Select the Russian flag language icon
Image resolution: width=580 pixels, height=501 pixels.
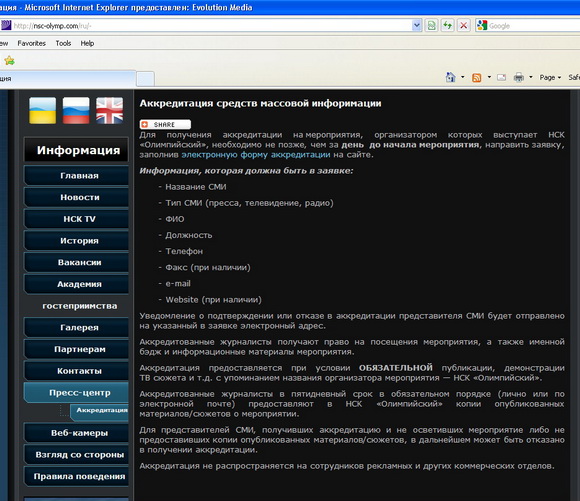pyautogui.click(x=76, y=110)
